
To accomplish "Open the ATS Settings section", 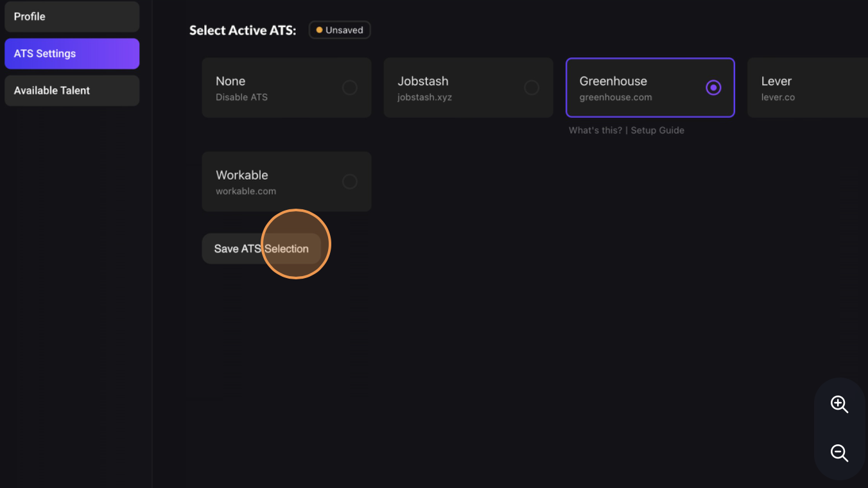I will coord(72,54).
